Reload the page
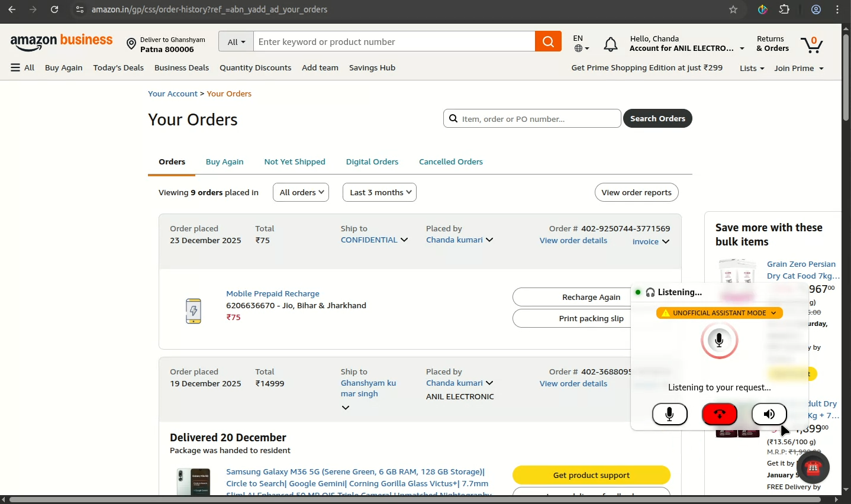Image resolution: width=851 pixels, height=504 pixels. (54, 9)
